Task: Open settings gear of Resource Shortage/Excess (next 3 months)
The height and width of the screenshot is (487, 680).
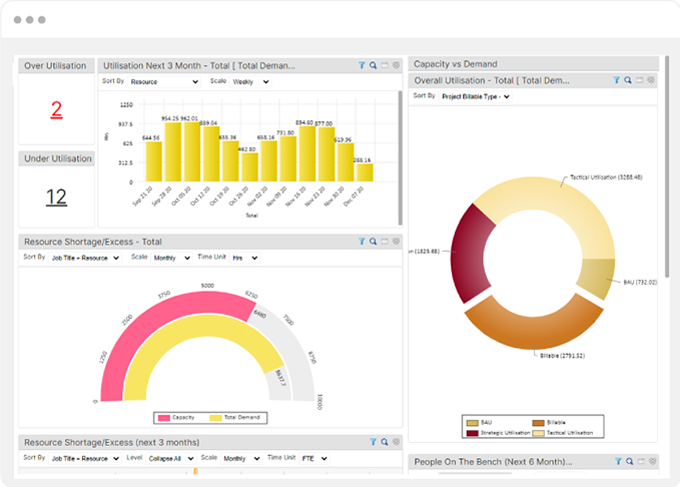Action: tap(396, 441)
